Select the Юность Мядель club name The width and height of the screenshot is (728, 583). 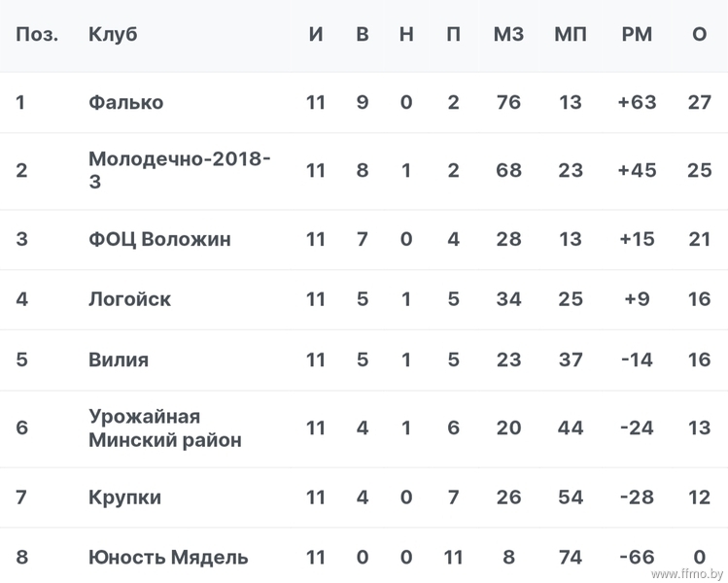point(168,557)
